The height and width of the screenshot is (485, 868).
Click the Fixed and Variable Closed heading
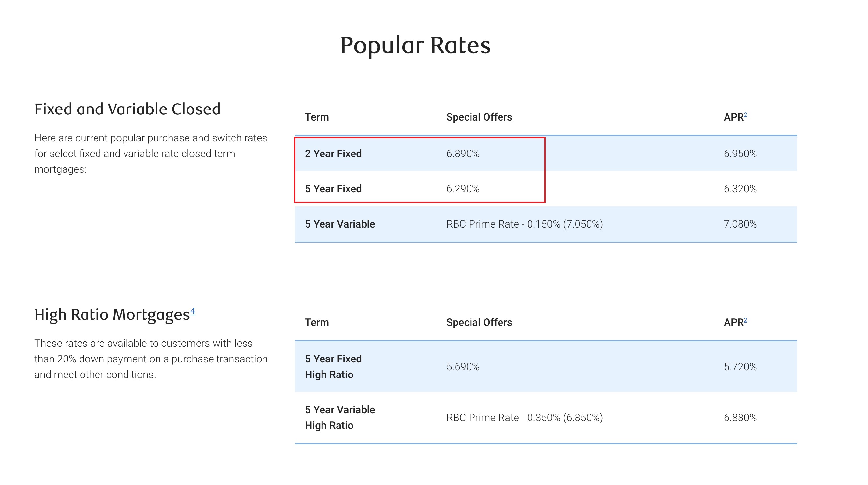127,109
